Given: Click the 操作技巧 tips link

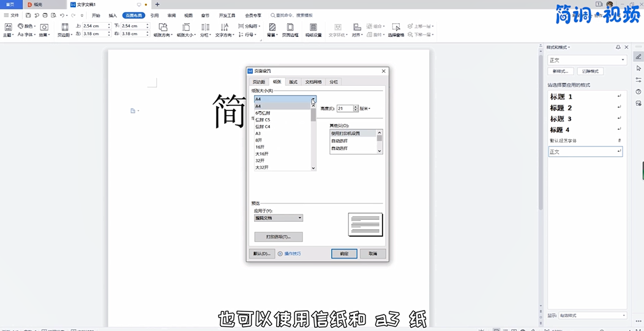Looking at the screenshot, I should [292, 253].
